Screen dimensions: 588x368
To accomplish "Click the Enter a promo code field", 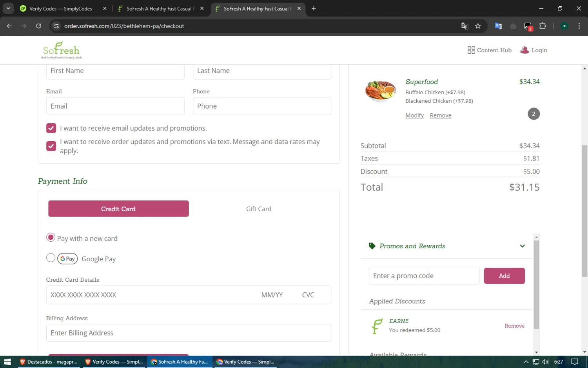I will [x=424, y=276].
